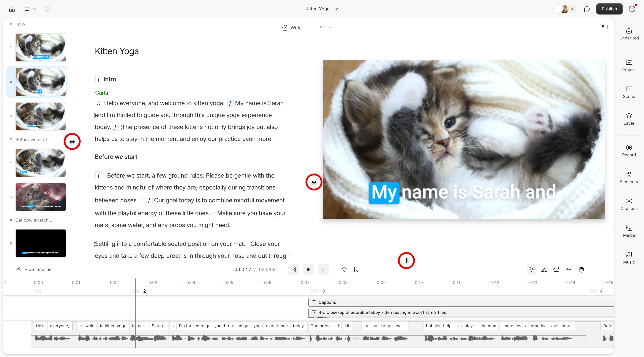Click the Kitten Yoga script title
This screenshot has width=644, height=357.
click(117, 51)
